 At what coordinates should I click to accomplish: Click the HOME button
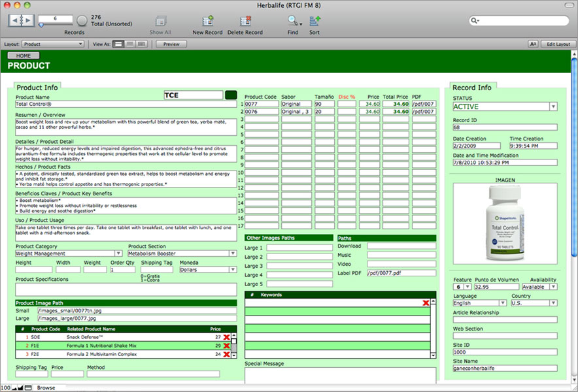[x=24, y=56]
